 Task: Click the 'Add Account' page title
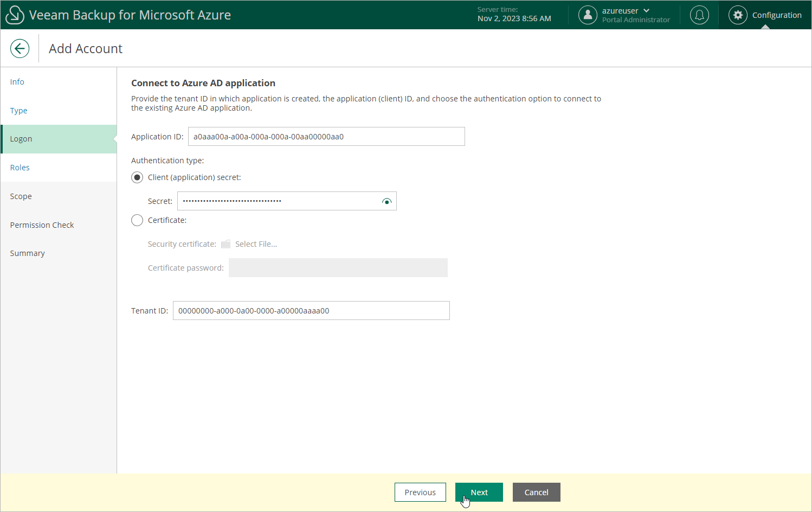pos(86,49)
